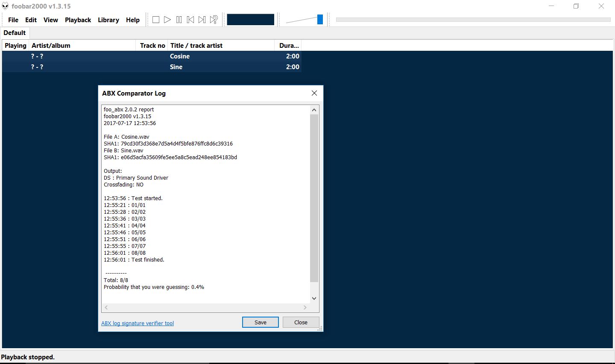
Task: Click horizontal scrollbar right arrow
Action: tap(305, 307)
